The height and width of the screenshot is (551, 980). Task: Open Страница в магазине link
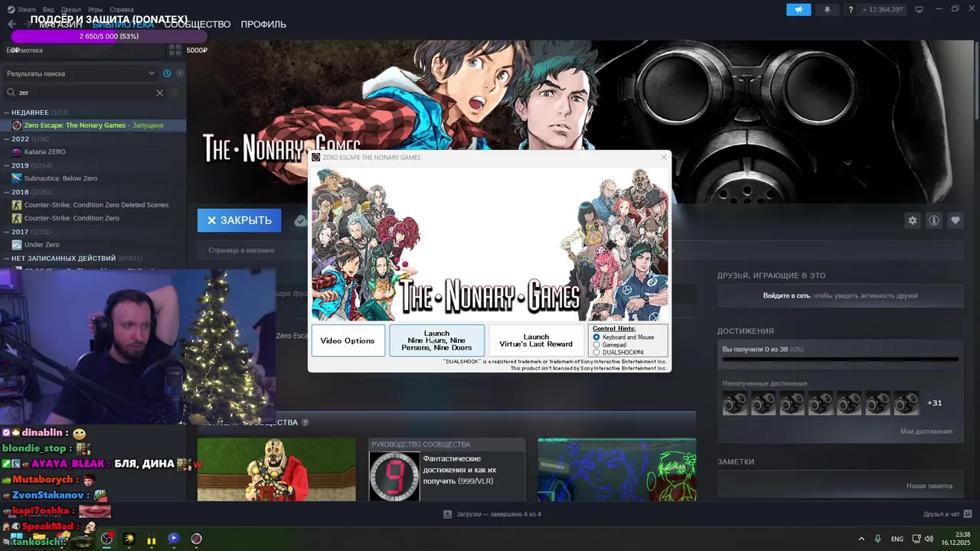coord(241,250)
